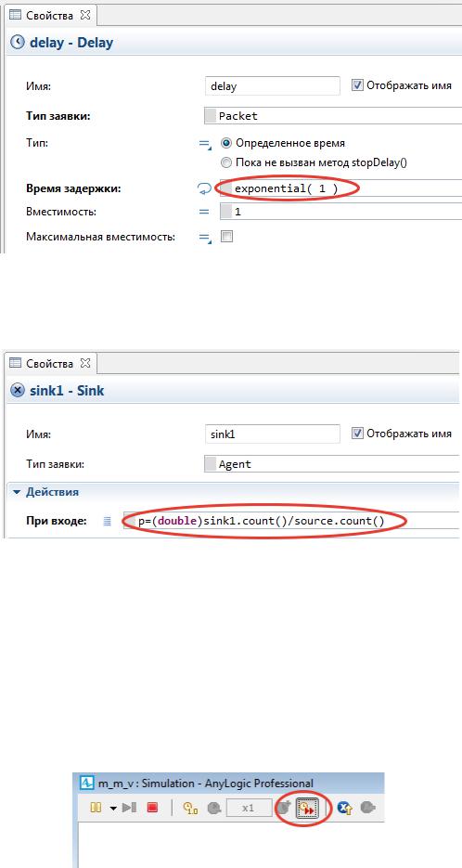Close the 'Свойства' tab above sink1
Image resolution: width=462 pixels, height=868 pixels.
85,364
